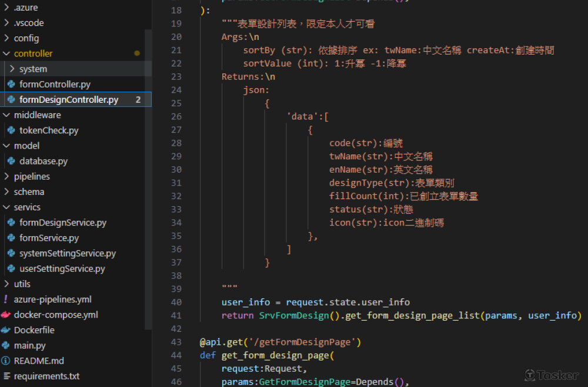588x387 pixels.
Task: Collapse the controller folder
Action: (x=32, y=53)
